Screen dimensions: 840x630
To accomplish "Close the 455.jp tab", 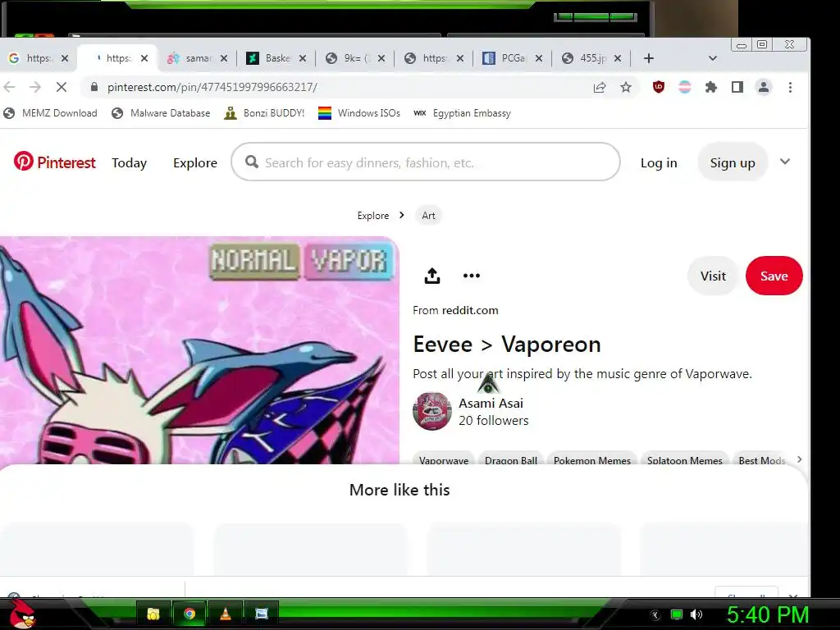I will click(618, 58).
